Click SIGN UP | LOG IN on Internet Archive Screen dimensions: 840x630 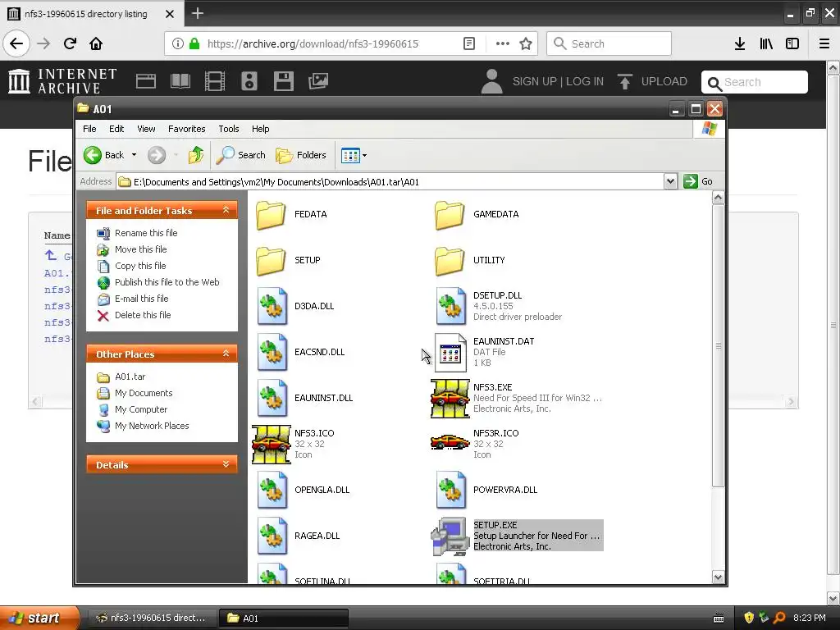558,81
